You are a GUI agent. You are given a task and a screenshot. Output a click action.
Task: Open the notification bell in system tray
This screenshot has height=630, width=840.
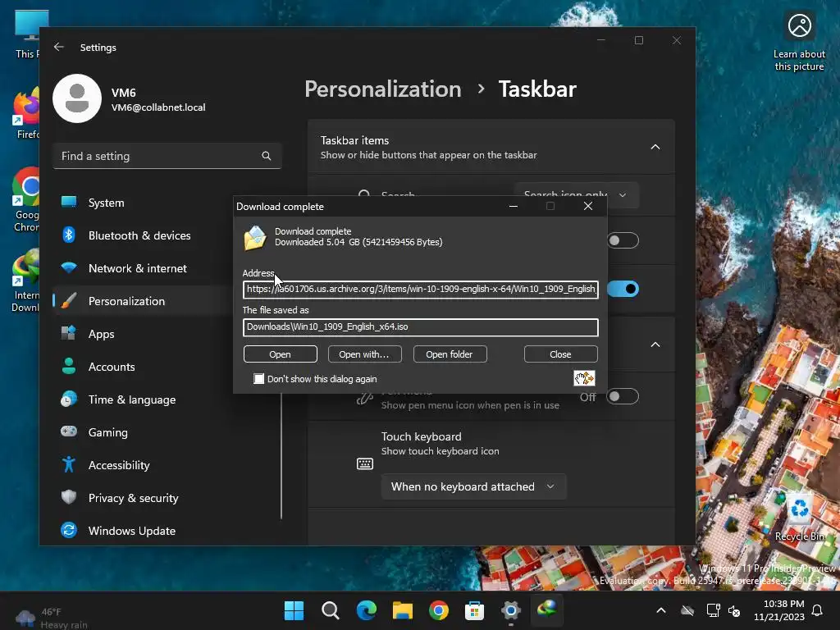[818, 610]
